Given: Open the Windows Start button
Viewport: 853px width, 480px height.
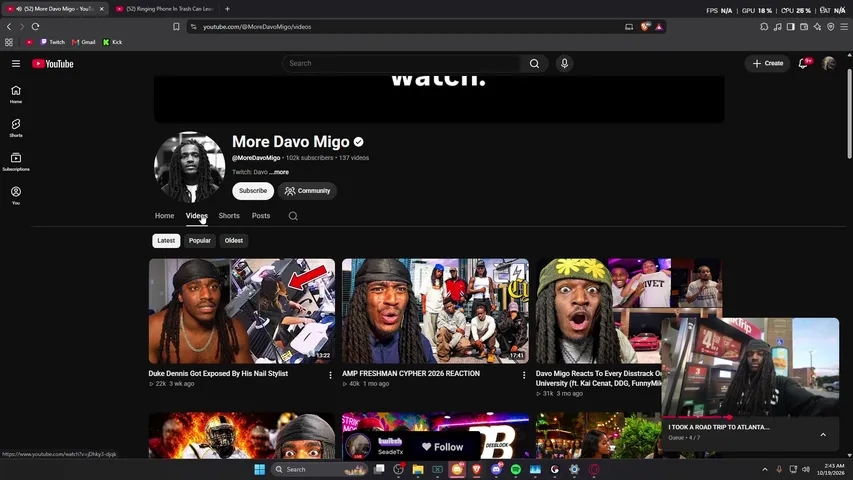Looking at the screenshot, I should click(259, 469).
